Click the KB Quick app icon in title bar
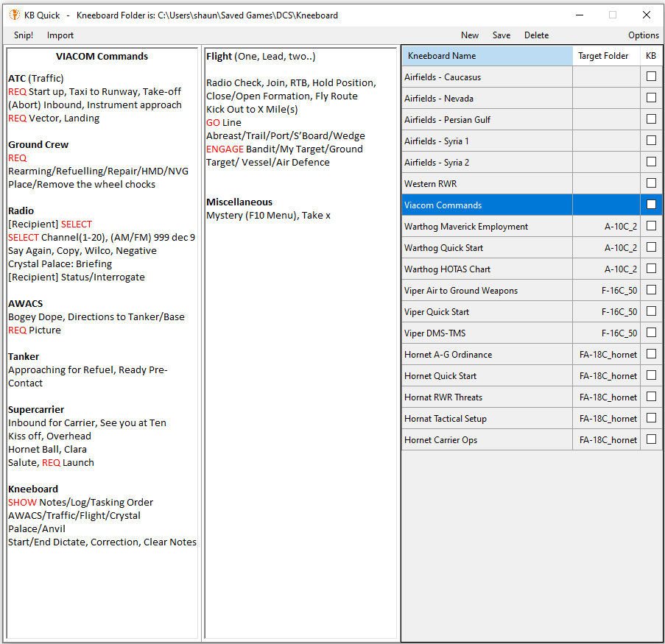Screen dimensions: 665x644 [14, 15]
